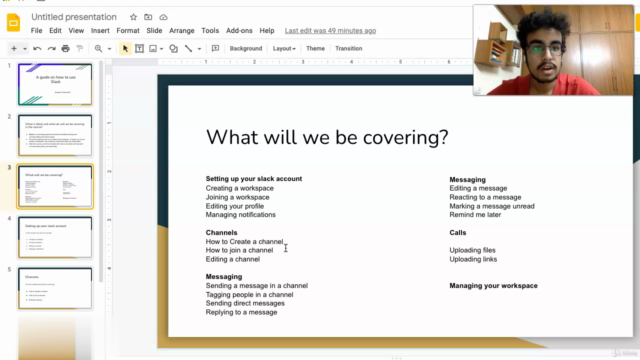Click 'Sending a message in a channel'

pyautogui.click(x=257, y=286)
